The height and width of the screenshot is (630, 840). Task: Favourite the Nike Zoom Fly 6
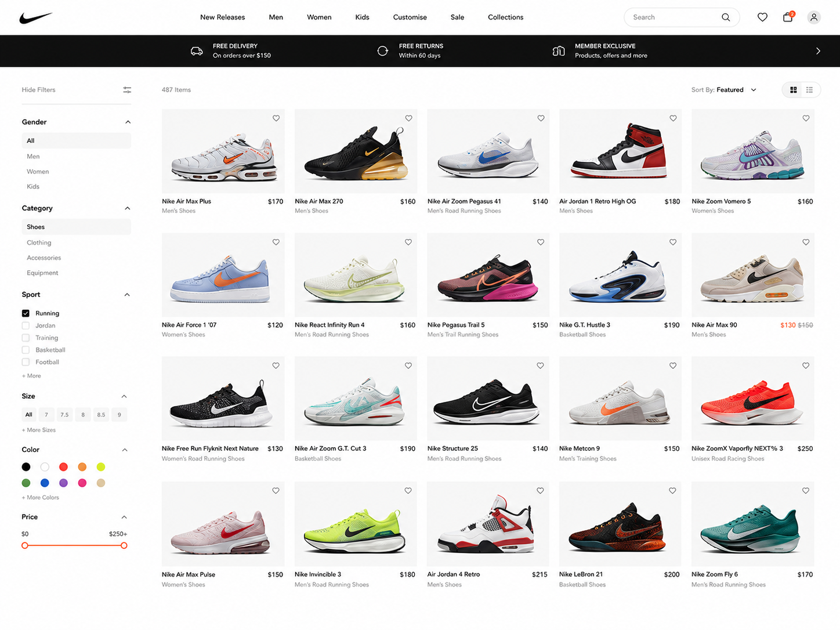click(x=806, y=491)
